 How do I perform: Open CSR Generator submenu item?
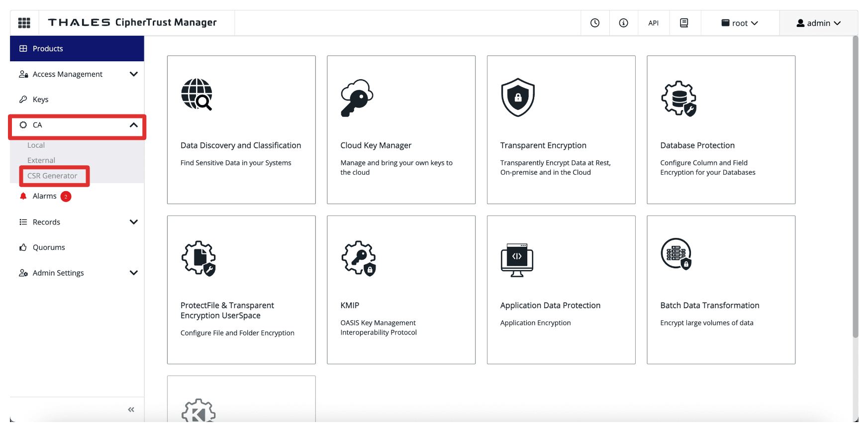click(x=52, y=176)
